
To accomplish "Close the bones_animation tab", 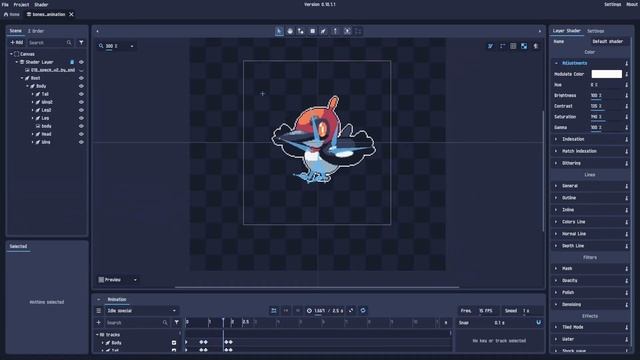I will (x=71, y=14).
